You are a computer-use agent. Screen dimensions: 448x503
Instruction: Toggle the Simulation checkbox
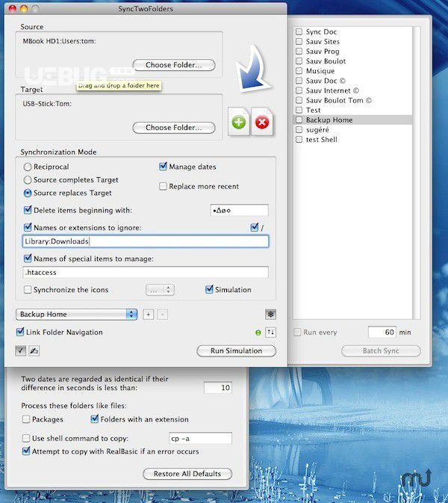tap(209, 290)
